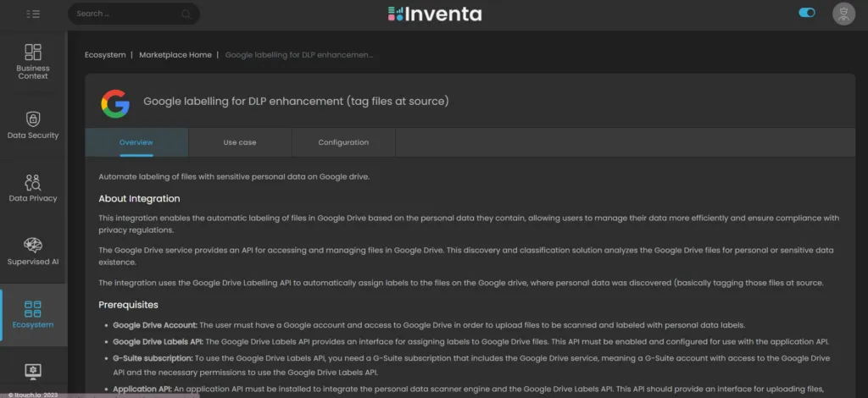Click the Inventa logo
Screen dimensions: 868x398
(435, 14)
